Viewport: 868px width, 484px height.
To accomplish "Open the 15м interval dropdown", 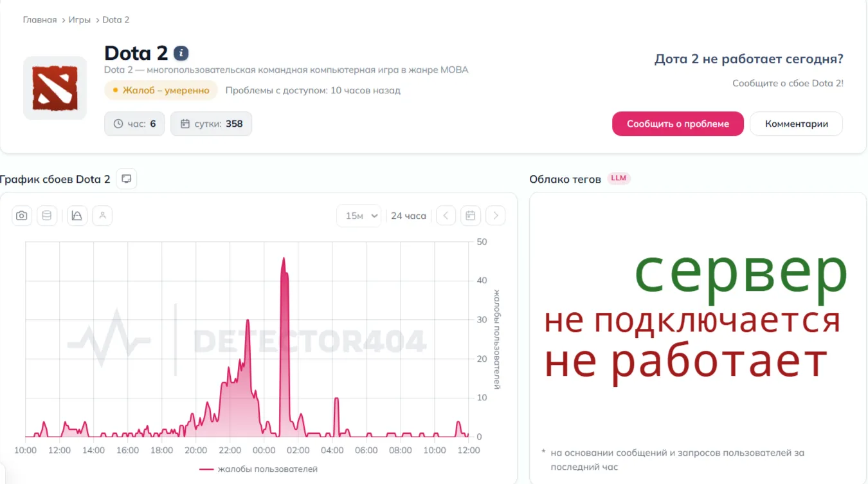I will [359, 216].
